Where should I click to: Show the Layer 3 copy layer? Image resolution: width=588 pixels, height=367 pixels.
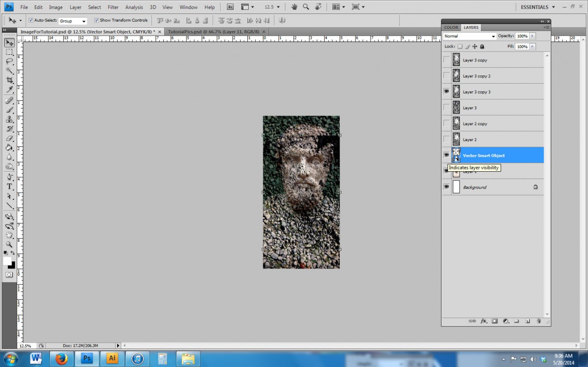point(446,60)
